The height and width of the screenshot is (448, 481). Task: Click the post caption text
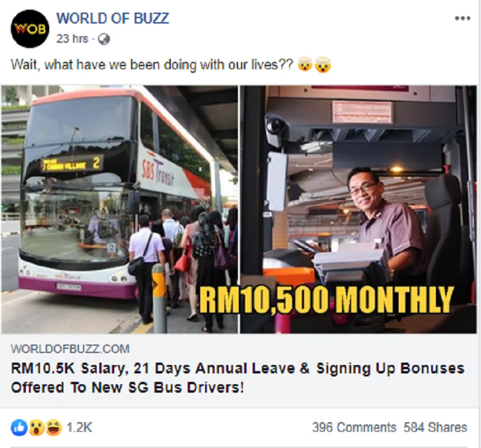152,65
